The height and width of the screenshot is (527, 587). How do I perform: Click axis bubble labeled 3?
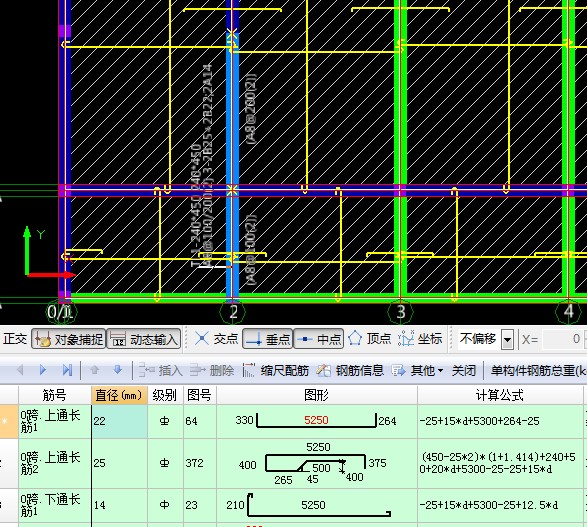click(401, 312)
